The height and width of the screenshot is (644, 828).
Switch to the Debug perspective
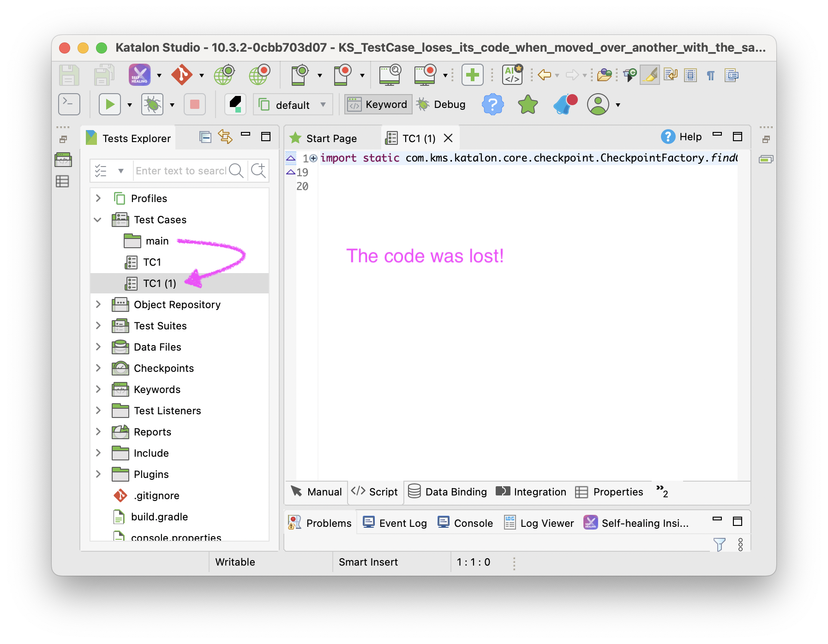point(441,105)
